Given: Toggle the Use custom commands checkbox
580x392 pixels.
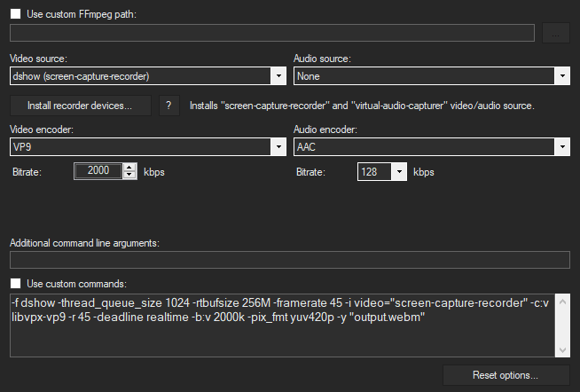Looking at the screenshot, I should click(16, 283).
